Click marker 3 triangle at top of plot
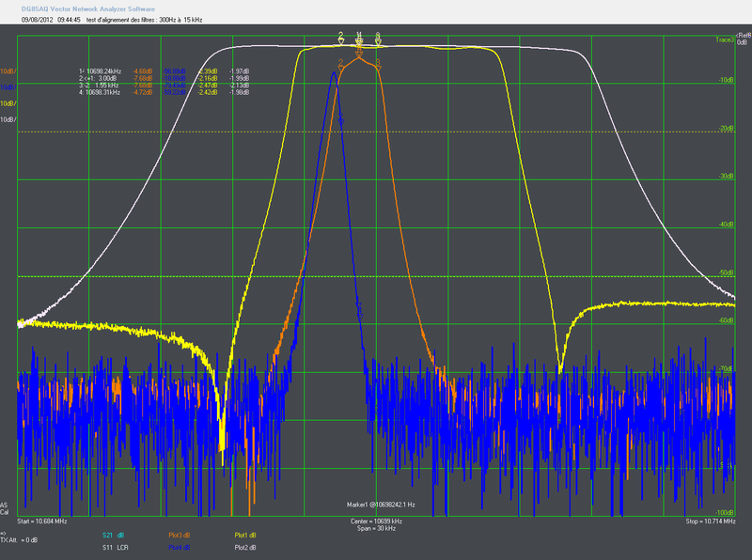This screenshot has width=752, height=560. click(378, 40)
